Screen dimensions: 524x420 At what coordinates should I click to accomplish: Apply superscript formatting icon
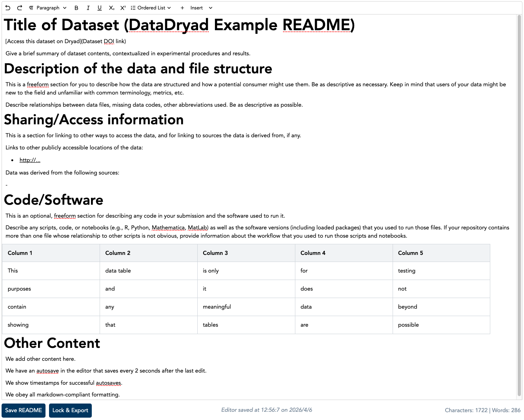tap(123, 8)
